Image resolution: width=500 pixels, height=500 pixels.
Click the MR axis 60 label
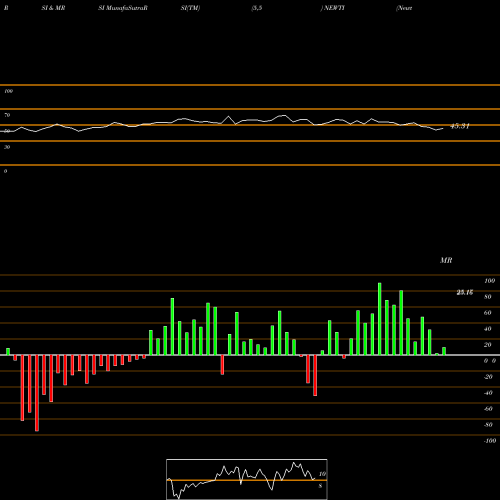[x=488, y=313]
